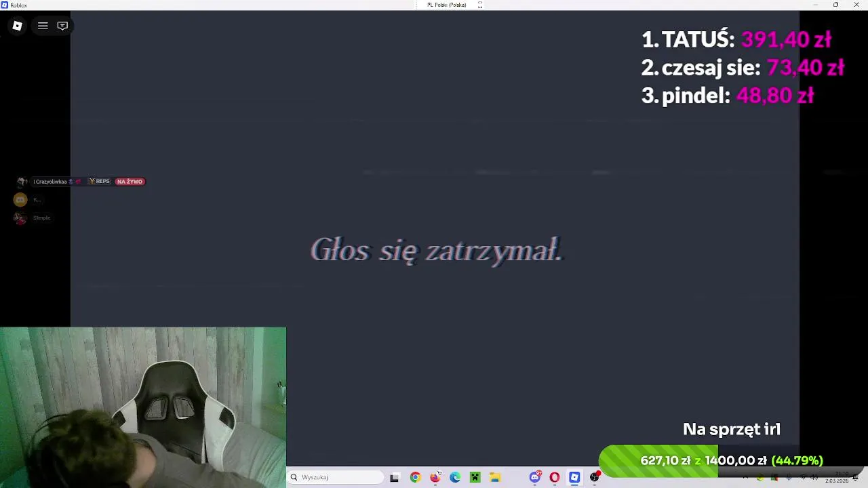868x488 pixels.
Task: Click the REPS tag badge
Action: (x=100, y=182)
